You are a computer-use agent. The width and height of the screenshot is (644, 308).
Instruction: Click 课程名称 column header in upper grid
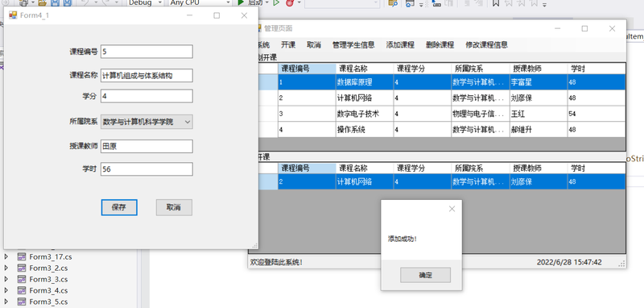[x=365, y=69]
